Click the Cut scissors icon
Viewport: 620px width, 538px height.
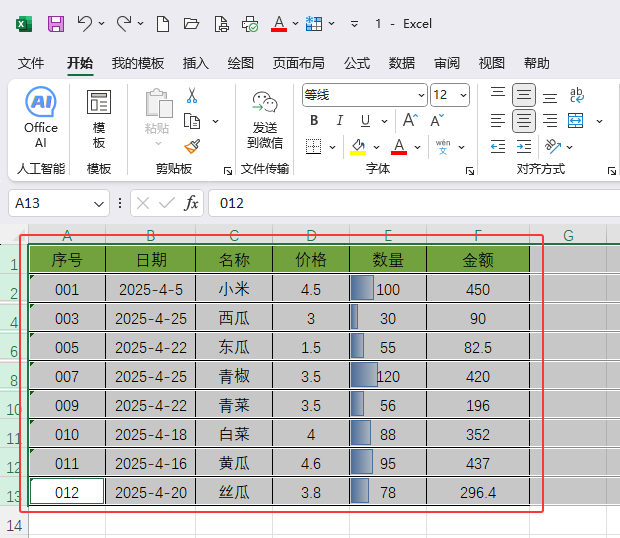[192, 96]
